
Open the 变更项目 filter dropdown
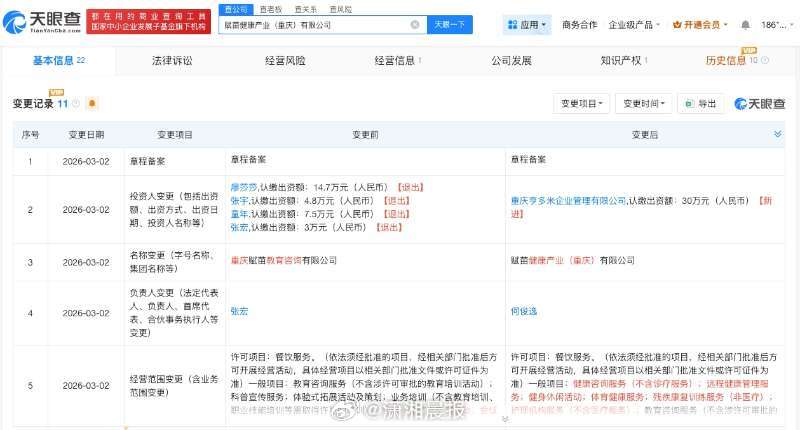point(581,104)
